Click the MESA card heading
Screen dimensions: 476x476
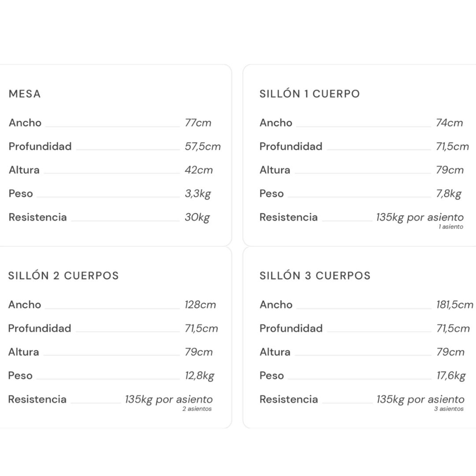[x=25, y=94]
